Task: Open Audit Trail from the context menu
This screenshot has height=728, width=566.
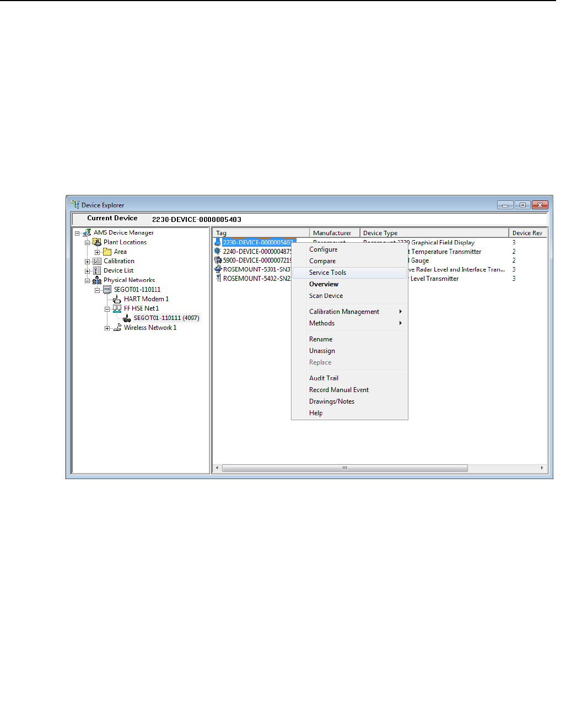Action: click(350, 378)
